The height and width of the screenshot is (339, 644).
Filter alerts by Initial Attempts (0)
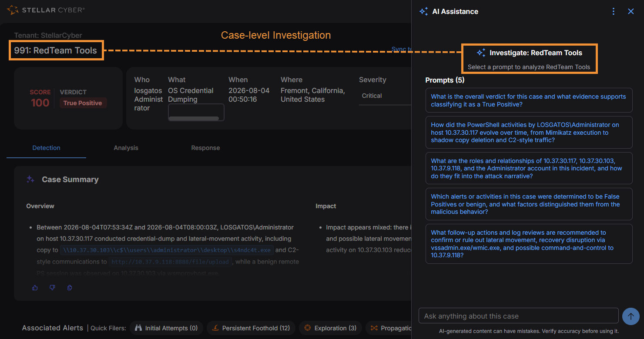[166, 328]
